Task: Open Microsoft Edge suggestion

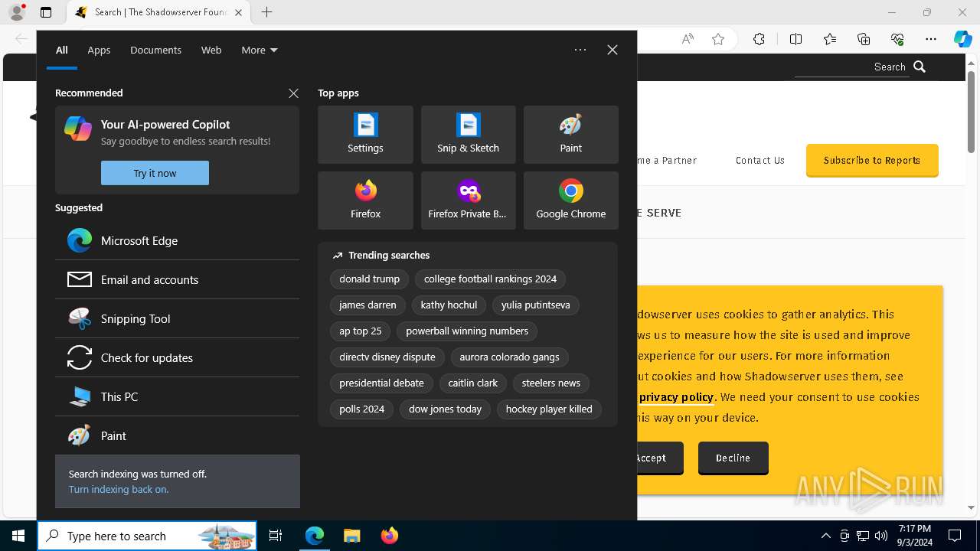Action: (x=177, y=240)
